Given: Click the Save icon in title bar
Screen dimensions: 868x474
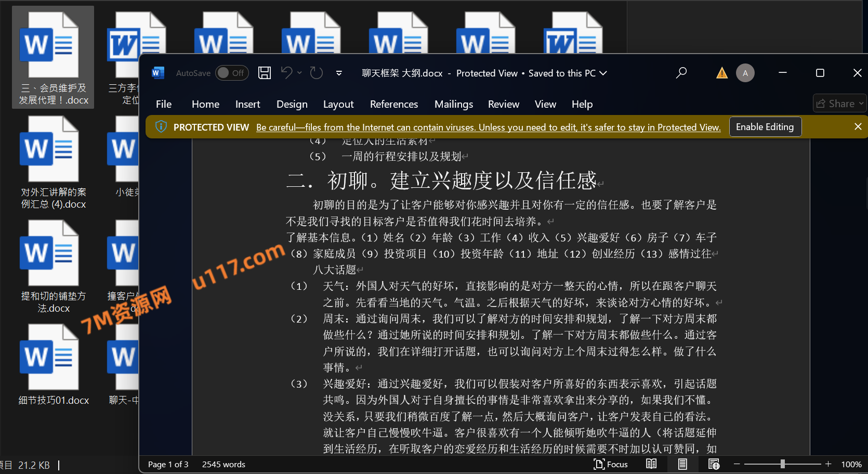Looking at the screenshot, I should (x=265, y=73).
